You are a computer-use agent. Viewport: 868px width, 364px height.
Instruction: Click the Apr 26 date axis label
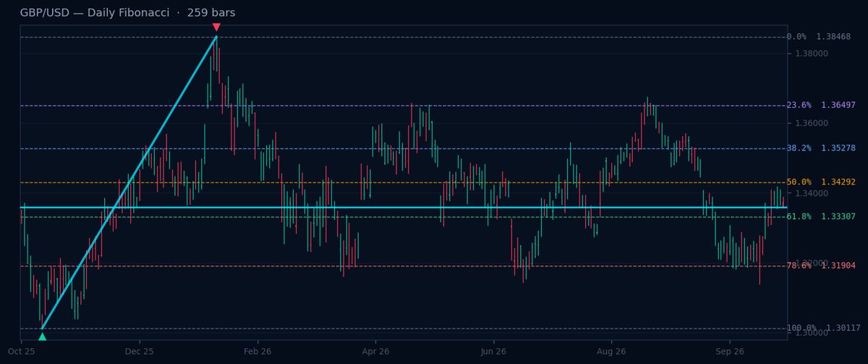click(375, 352)
